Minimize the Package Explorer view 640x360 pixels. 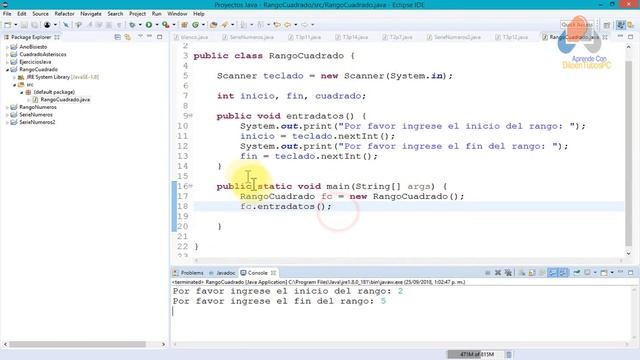pyautogui.click(x=149, y=37)
